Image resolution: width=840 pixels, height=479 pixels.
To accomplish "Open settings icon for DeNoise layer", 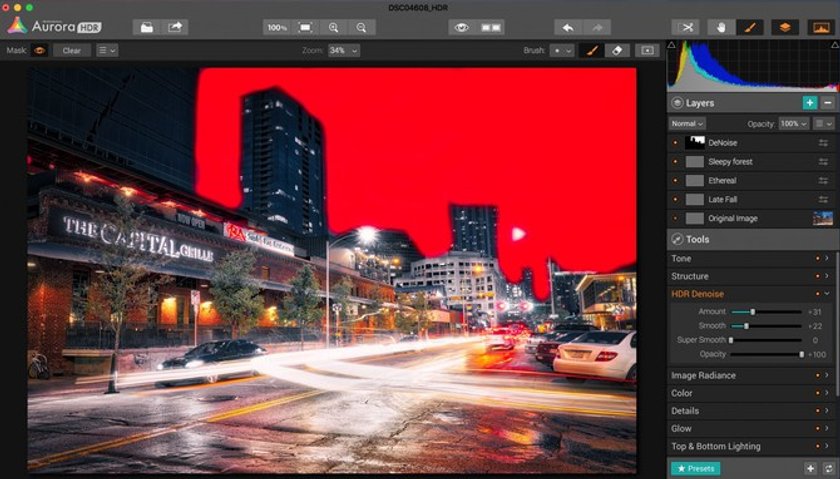I will tap(823, 143).
